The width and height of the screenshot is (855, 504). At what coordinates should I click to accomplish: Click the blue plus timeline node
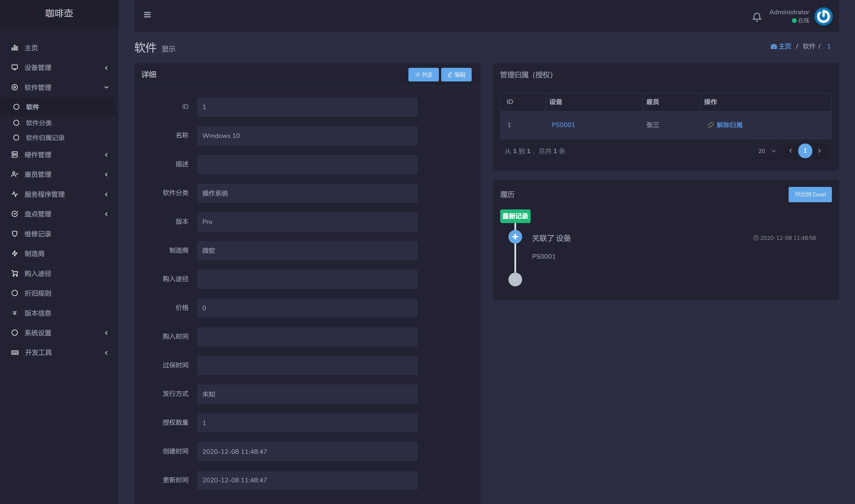tap(515, 237)
